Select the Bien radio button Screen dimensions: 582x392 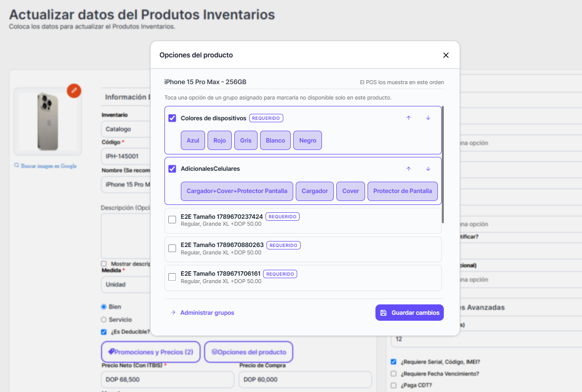coord(104,307)
